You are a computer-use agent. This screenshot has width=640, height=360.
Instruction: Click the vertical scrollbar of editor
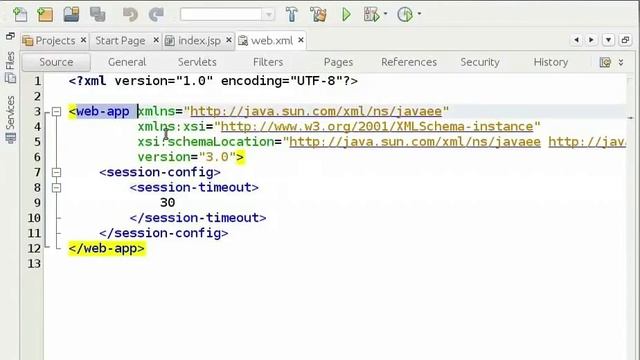click(x=631, y=216)
